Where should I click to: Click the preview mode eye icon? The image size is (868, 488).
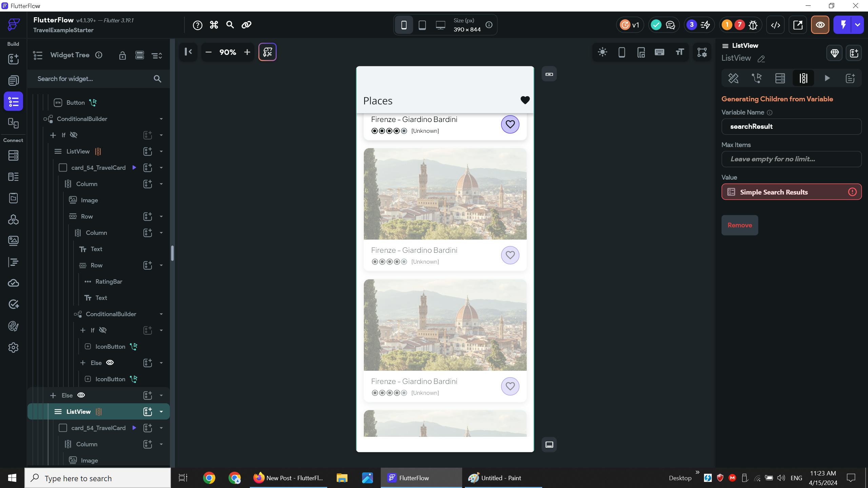point(820,25)
